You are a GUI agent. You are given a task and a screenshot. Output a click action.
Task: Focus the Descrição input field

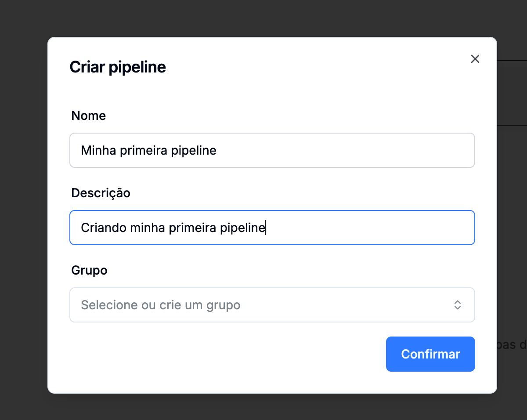272,228
